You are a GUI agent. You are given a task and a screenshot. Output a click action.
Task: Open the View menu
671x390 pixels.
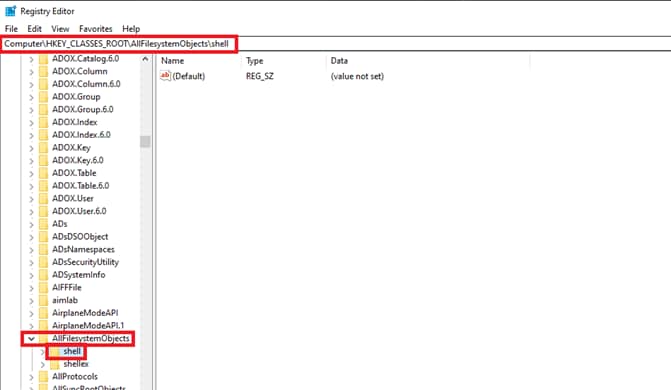pos(60,29)
